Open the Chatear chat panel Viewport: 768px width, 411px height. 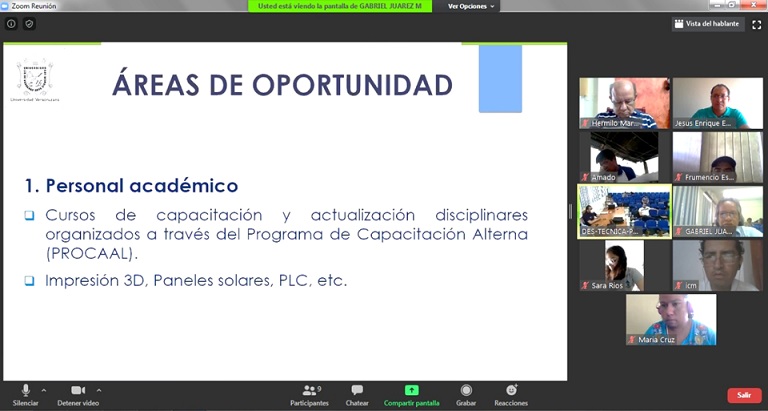[x=357, y=391]
